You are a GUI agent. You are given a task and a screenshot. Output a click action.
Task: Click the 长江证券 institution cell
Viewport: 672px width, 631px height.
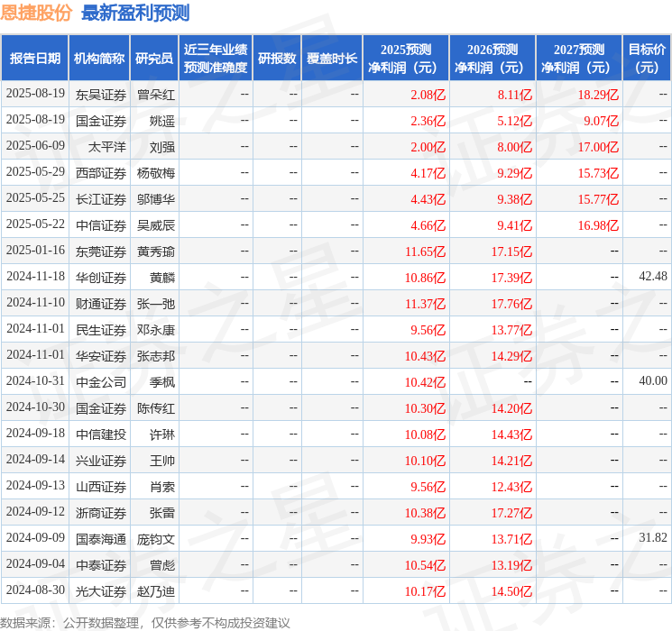click(101, 199)
